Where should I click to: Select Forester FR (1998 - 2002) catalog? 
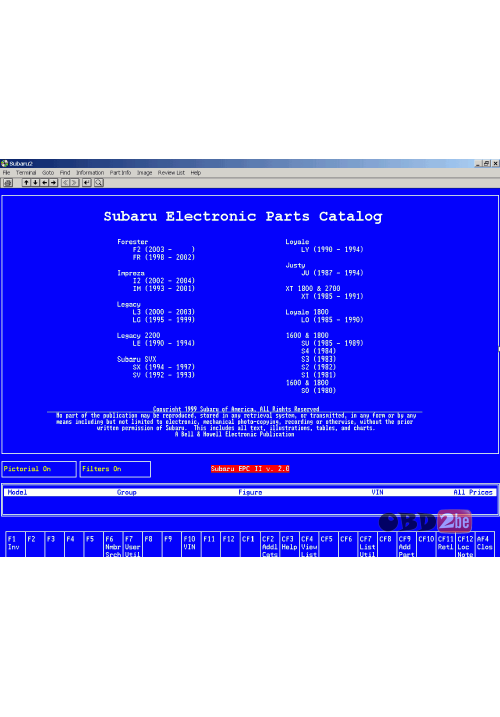point(164,257)
